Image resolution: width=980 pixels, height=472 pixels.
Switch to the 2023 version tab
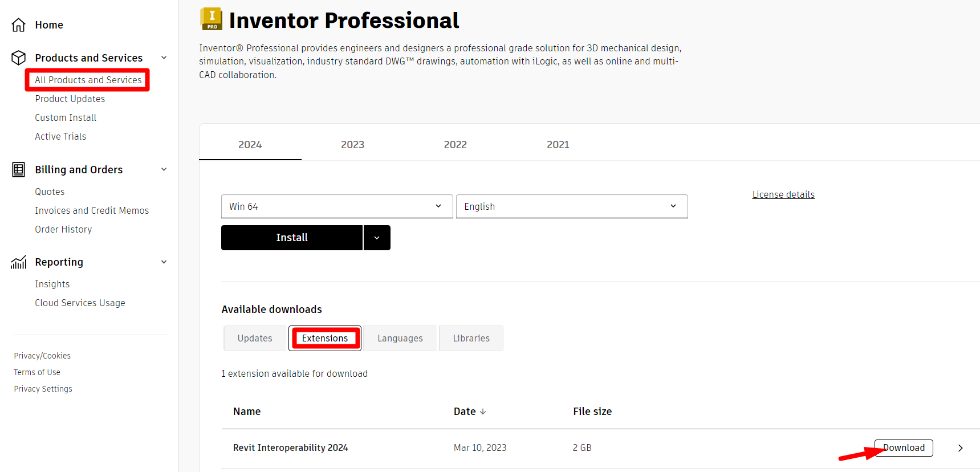point(352,145)
